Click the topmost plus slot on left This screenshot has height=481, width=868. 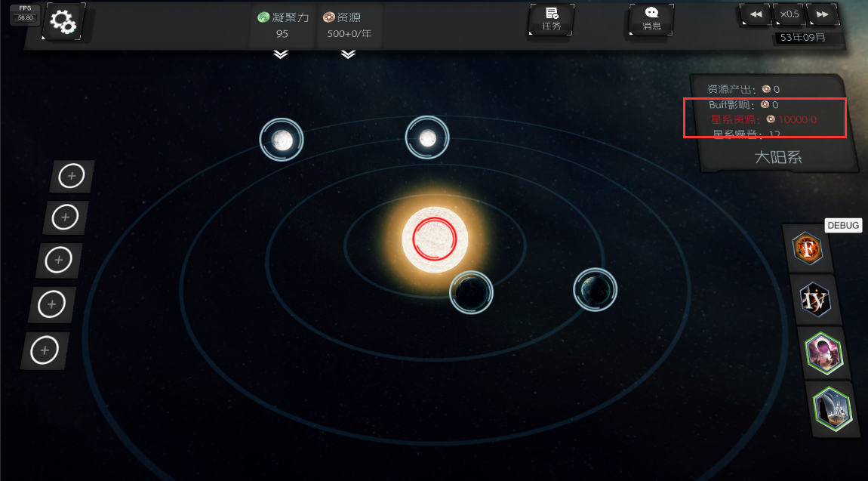[x=72, y=177]
